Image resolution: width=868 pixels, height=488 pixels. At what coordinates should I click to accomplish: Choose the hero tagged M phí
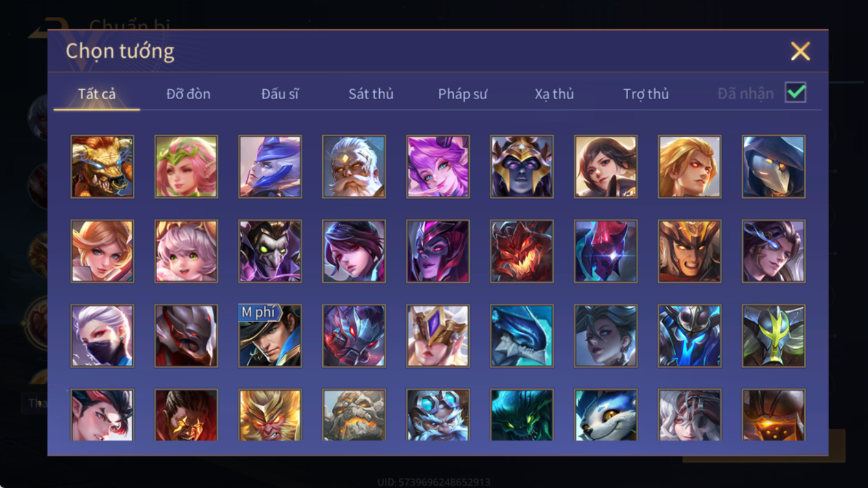pyautogui.click(x=270, y=336)
